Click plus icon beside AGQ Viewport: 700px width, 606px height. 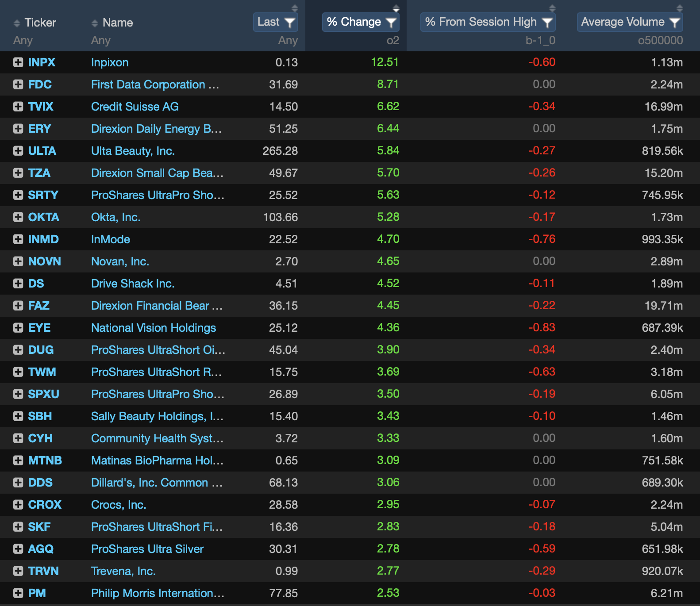(x=18, y=549)
